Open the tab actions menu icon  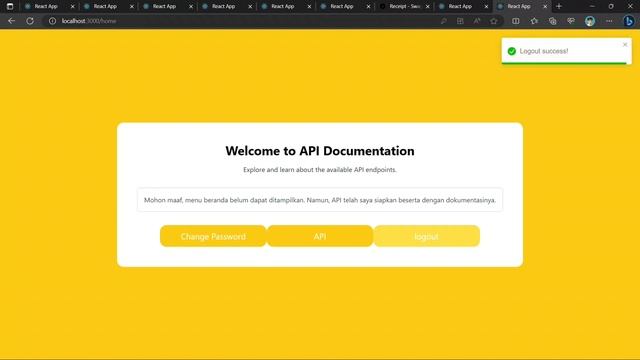(x=10, y=6)
